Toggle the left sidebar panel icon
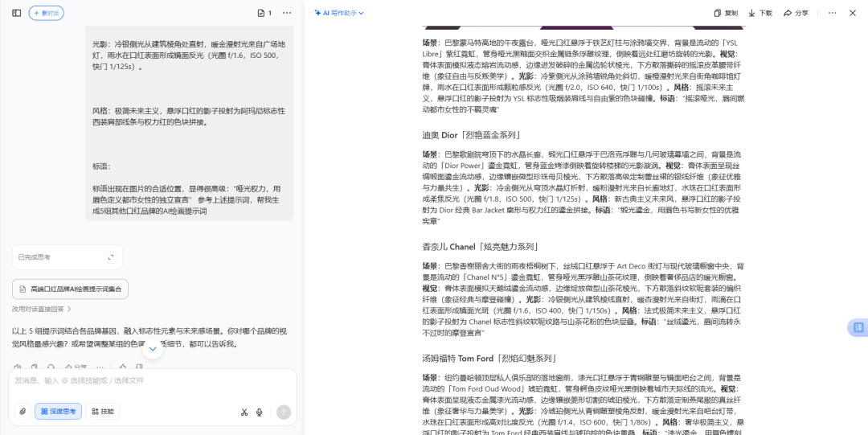Image resolution: width=868 pixels, height=435 pixels. (x=17, y=13)
